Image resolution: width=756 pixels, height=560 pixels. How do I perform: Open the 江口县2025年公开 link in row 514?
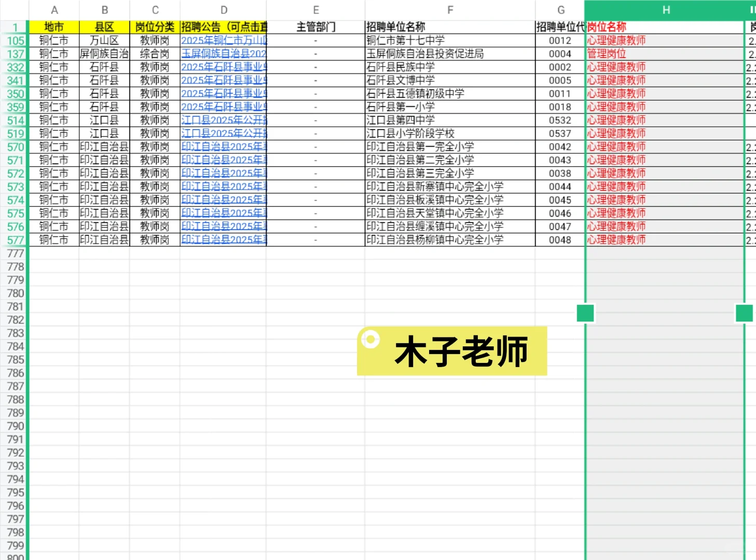[x=224, y=120]
